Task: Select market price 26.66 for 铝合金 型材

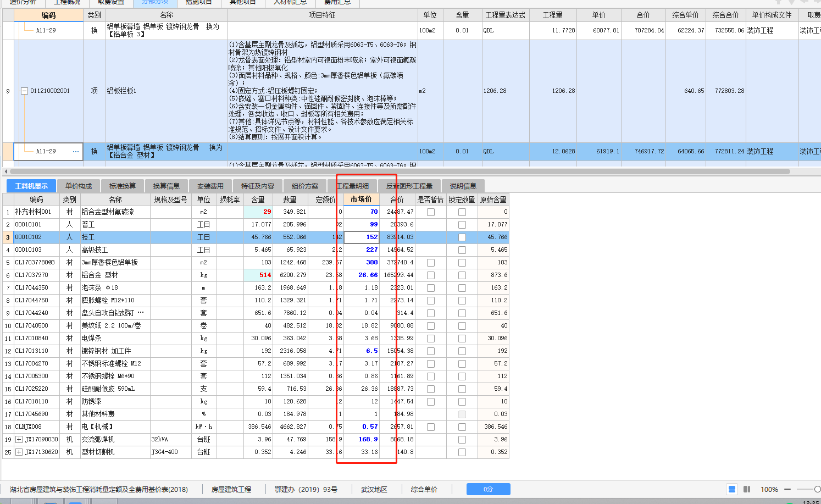Action: [361, 275]
